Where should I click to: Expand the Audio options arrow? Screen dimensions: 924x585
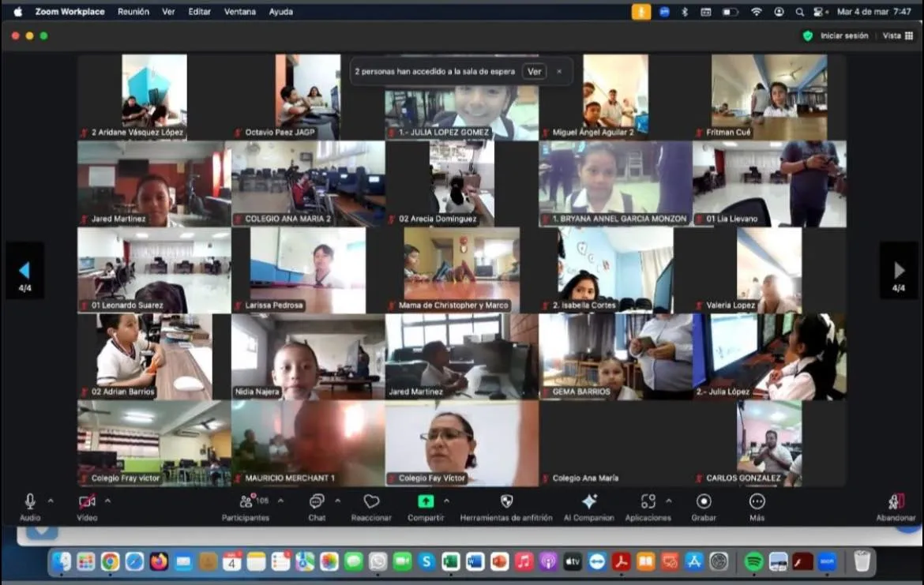[51, 501]
